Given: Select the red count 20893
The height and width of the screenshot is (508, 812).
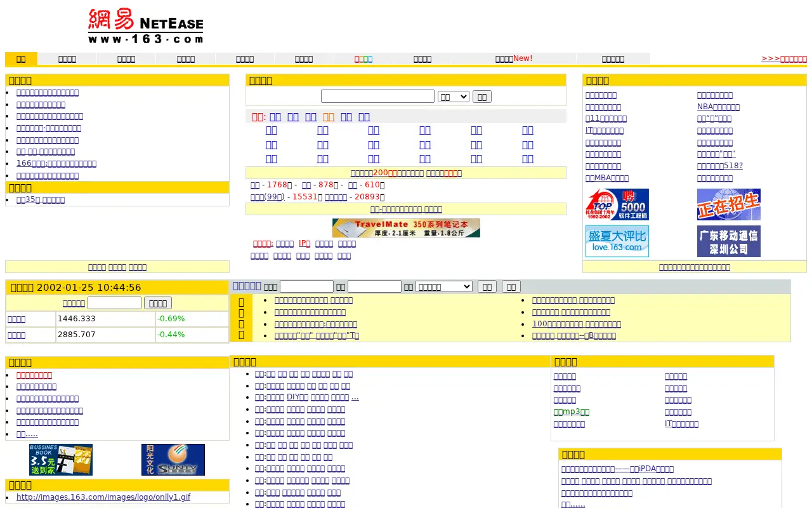Looking at the screenshot, I should click(367, 197).
